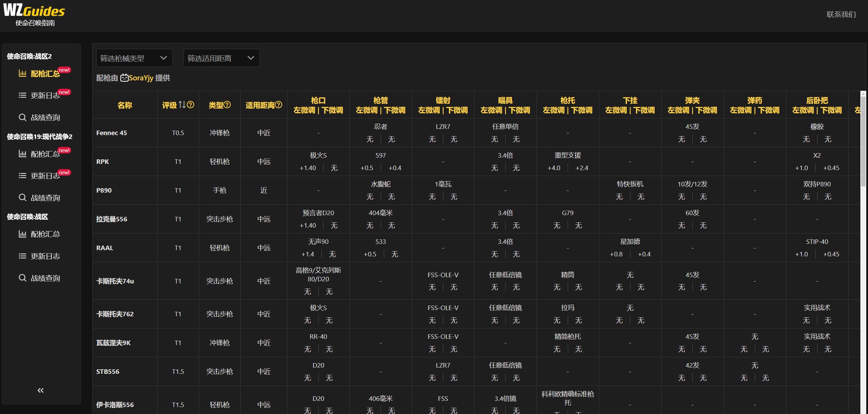Click the rating column help question mark
This screenshot has width=868, height=414.
point(191,105)
